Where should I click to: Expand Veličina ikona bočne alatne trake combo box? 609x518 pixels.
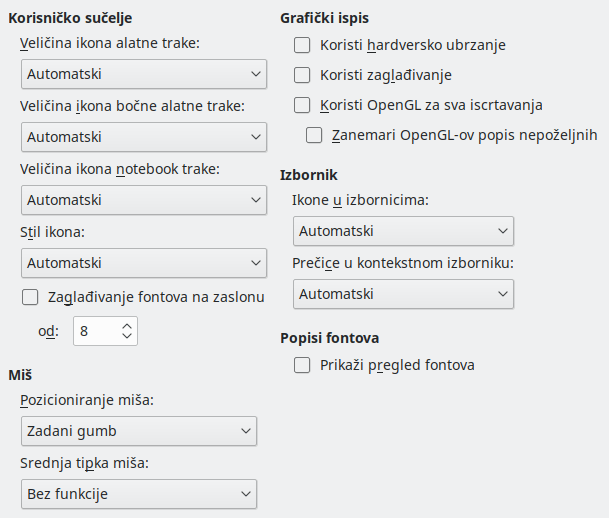point(144,137)
